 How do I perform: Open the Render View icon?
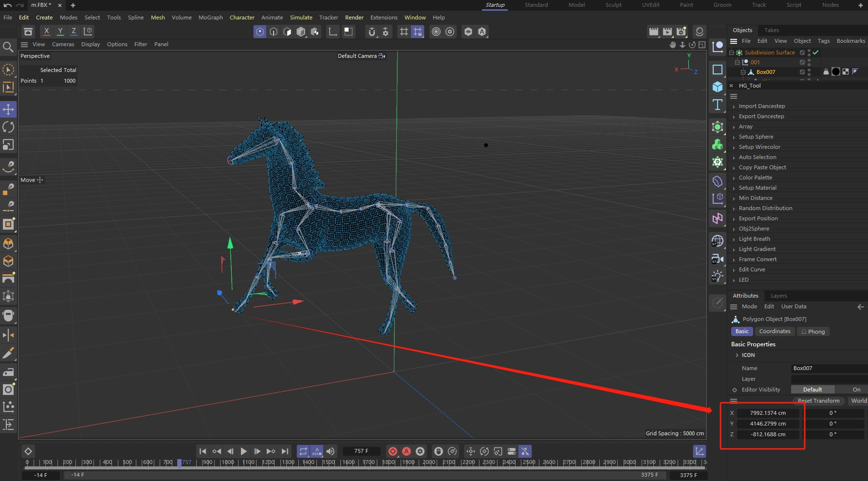[654, 32]
